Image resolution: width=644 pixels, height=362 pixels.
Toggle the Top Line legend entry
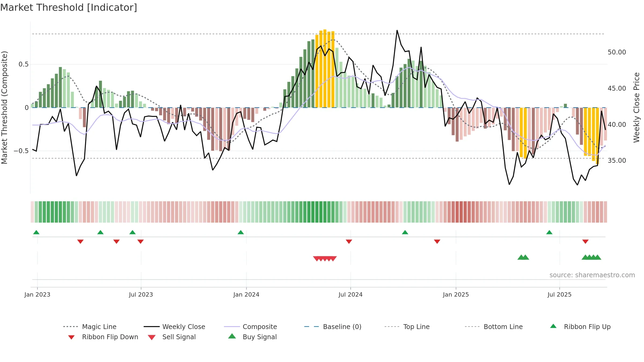407,327
